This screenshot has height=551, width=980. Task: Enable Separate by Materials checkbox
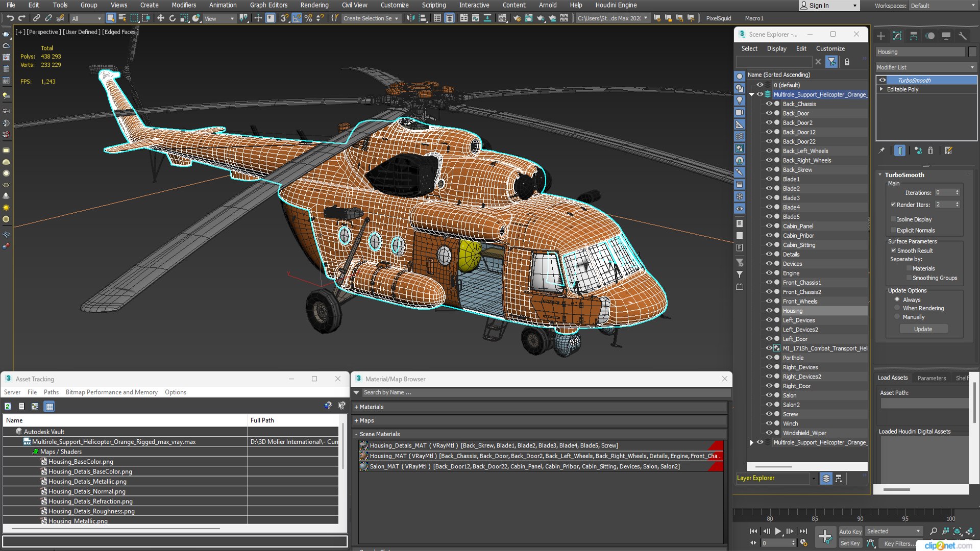(909, 268)
